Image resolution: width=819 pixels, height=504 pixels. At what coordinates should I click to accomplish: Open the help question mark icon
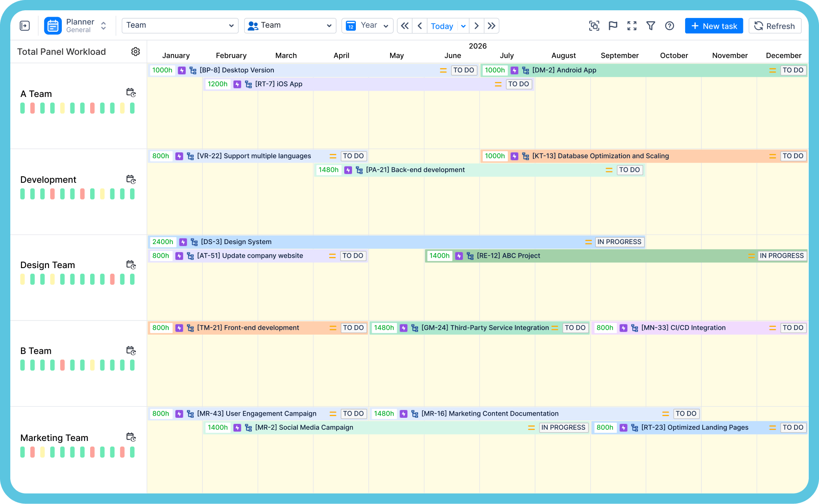[x=670, y=26]
